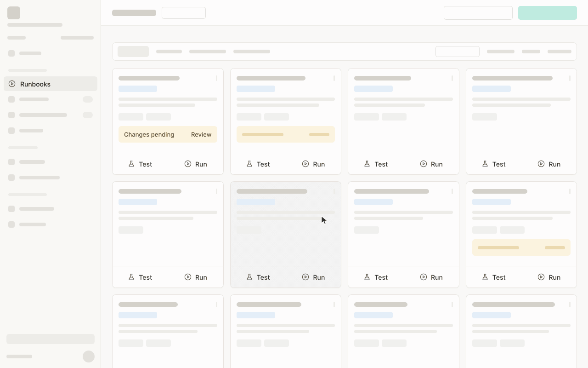Click the Run play icon on the highlighted gray card
Image resolution: width=588 pixels, height=368 pixels.
click(305, 277)
